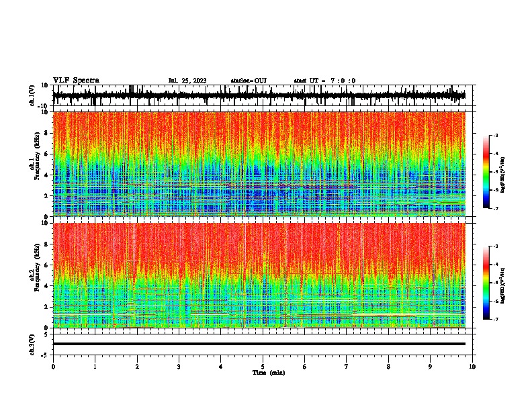Click time axis tick label "9"
This screenshot has height=411, width=532.
coord(430,367)
